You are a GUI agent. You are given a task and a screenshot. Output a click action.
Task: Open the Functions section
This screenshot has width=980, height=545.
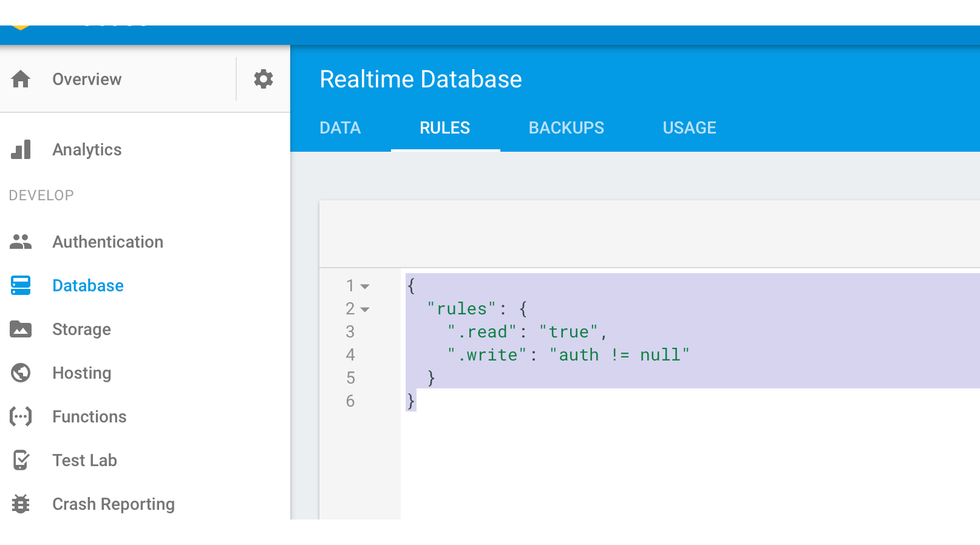point(89,416)
